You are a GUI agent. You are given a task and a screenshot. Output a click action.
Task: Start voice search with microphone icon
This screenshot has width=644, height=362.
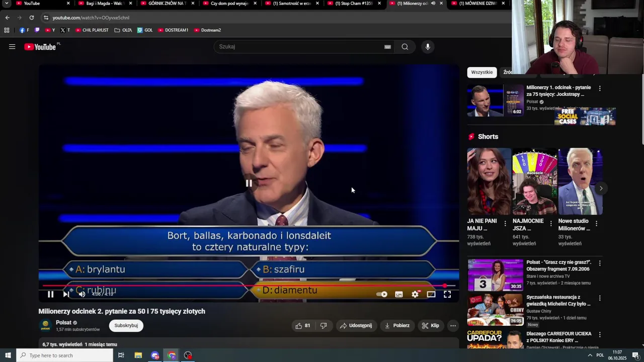428,47
